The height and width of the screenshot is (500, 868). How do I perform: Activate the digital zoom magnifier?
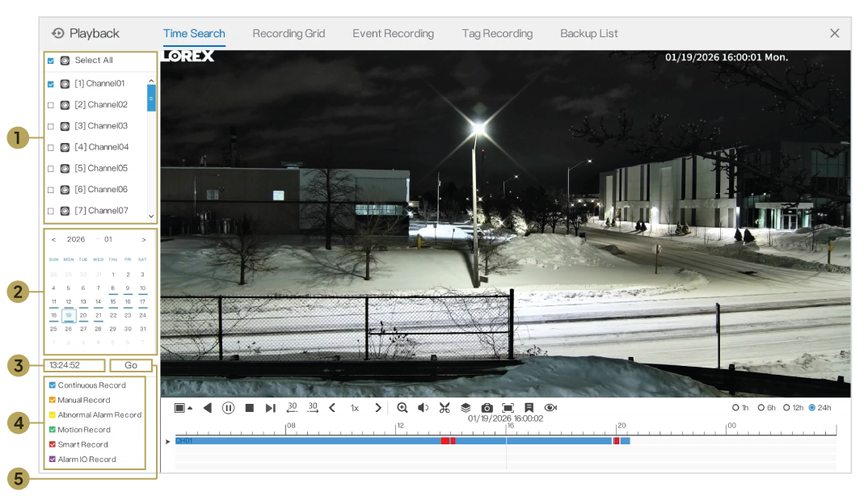click(x=402, y=408)
